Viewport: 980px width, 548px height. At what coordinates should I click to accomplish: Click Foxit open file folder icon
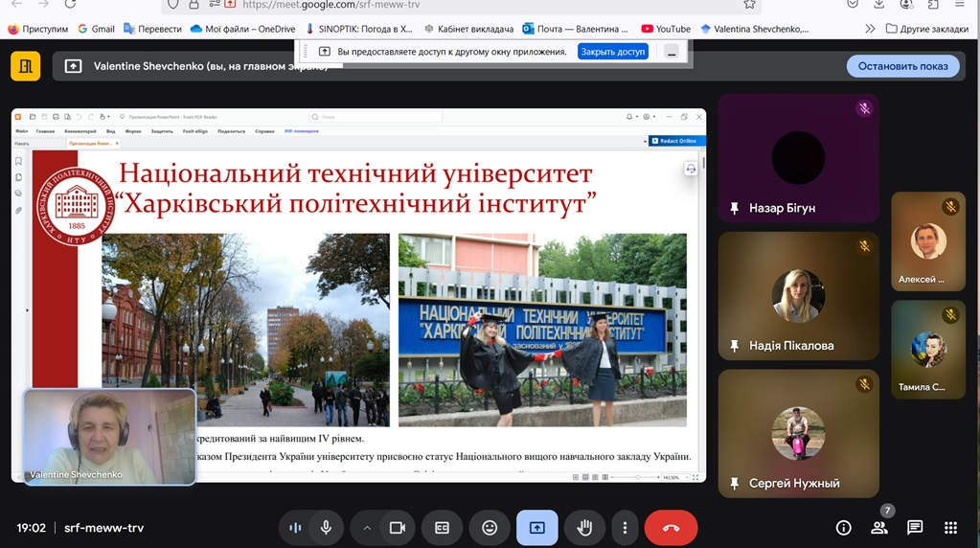[33, 117]
